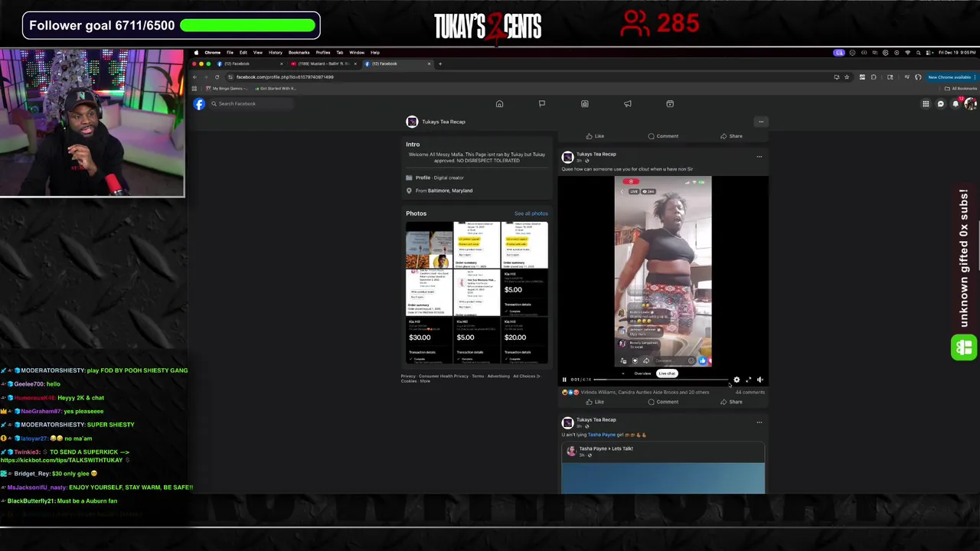This screenshot has width=980, height=551.
Task: Pause the playing Facebook video
Action: [x=564, y=380]
